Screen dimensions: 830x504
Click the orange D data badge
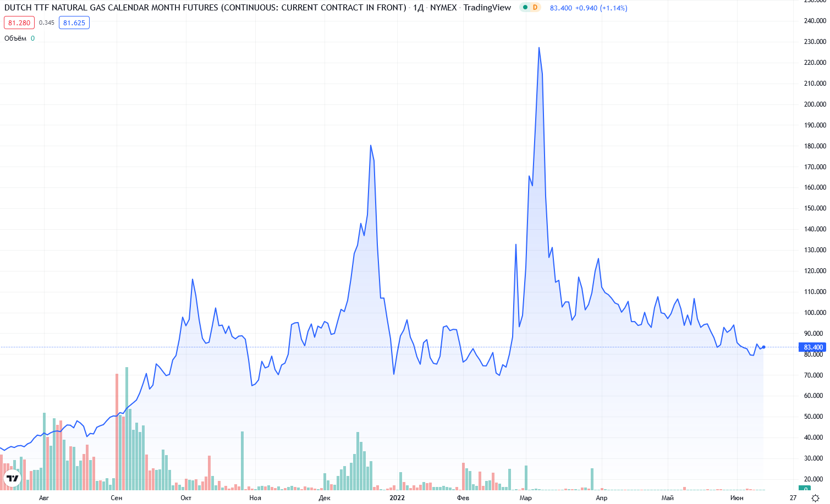coord(535,8)
